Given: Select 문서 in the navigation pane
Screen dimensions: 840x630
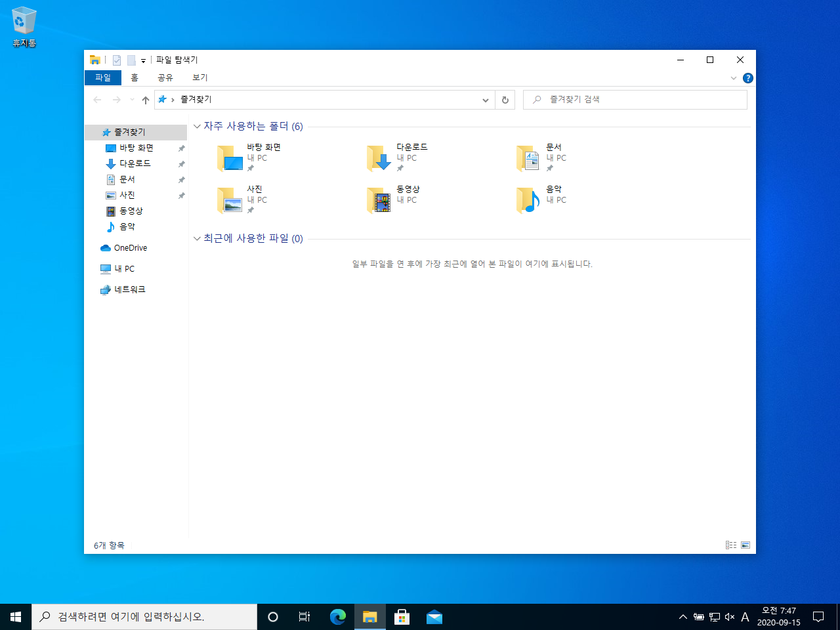Looking at the screenshot, I should (136, 179).
